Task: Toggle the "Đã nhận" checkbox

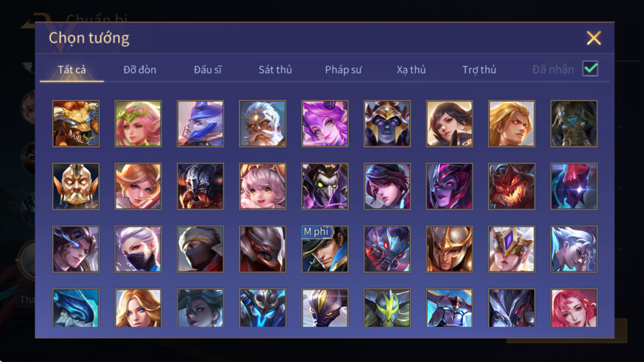Action: (x=590, y=69)
